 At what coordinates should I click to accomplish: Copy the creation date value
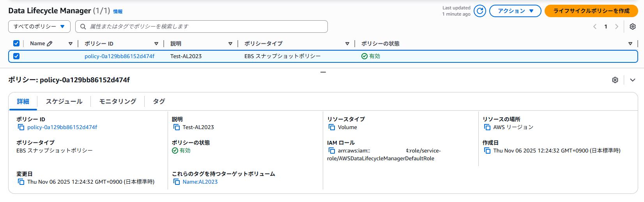(487, 151)
